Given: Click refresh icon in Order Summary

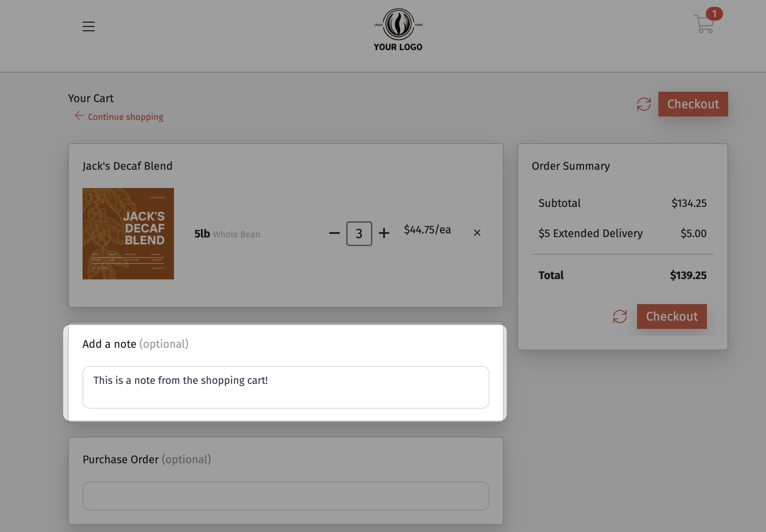Looking at the screenshot, I should pos(620,317).
